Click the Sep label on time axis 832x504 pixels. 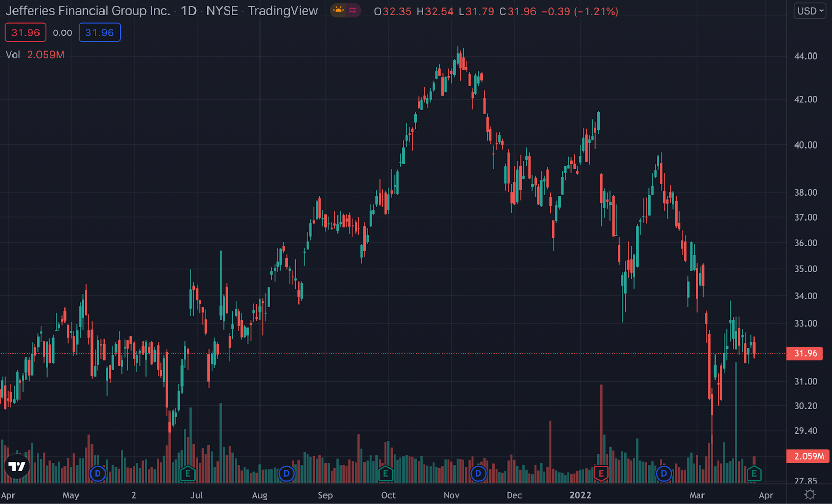(x=325, y=495)
